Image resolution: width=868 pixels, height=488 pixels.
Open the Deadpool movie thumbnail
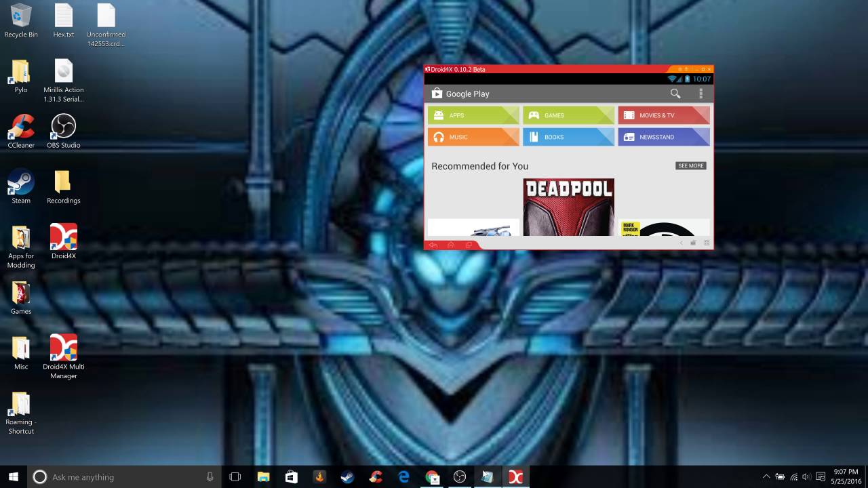568,207
